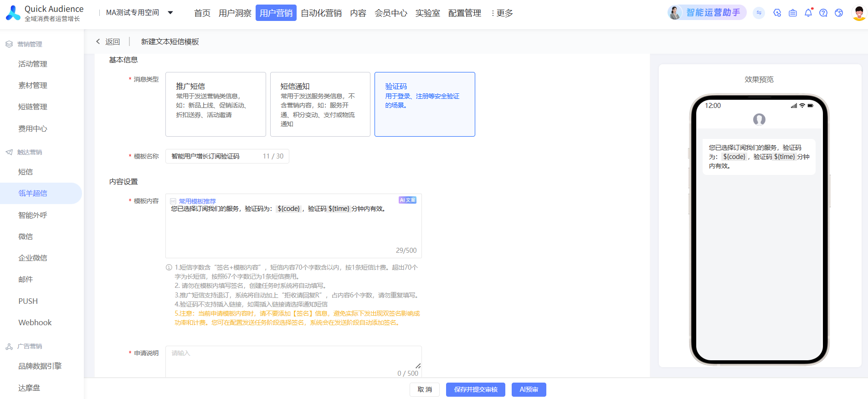Open the help question mark icon
Viewport: 868px width, 399px height.
tap(823, 13)
